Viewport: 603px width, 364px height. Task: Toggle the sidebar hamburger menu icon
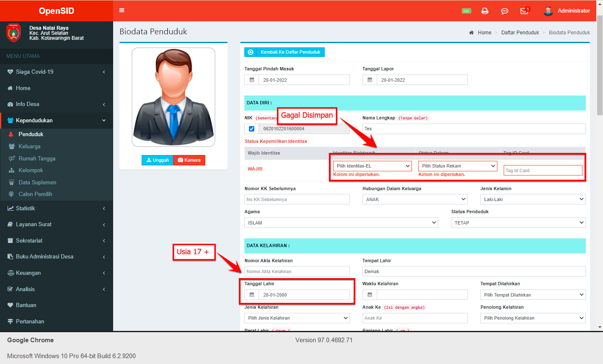pyautogui.click(x=122, y=10)
